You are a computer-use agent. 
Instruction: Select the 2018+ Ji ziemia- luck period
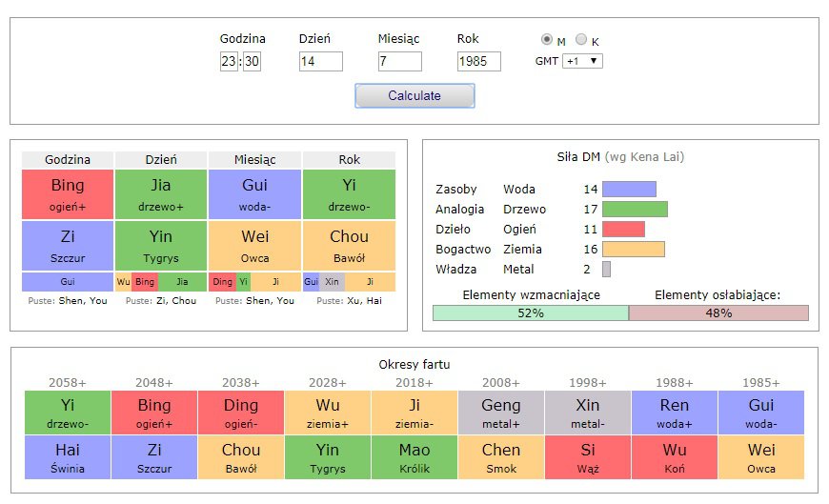414,413
